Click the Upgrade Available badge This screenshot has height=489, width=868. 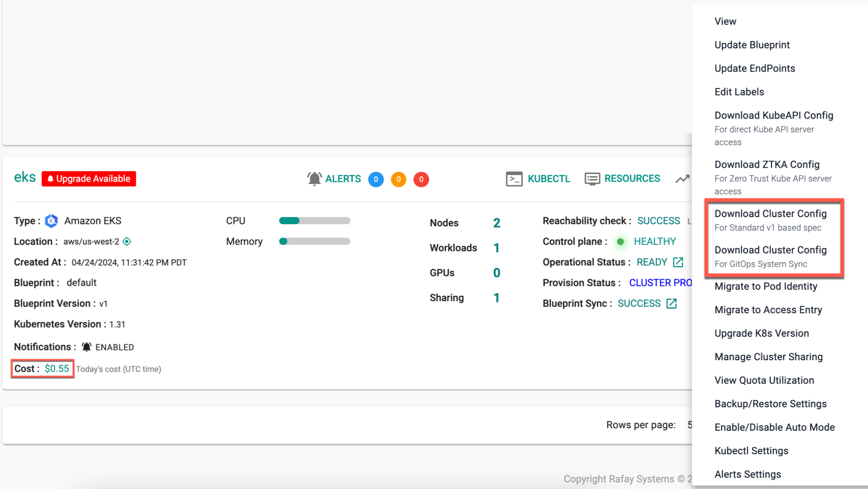(x=89, y=179)
